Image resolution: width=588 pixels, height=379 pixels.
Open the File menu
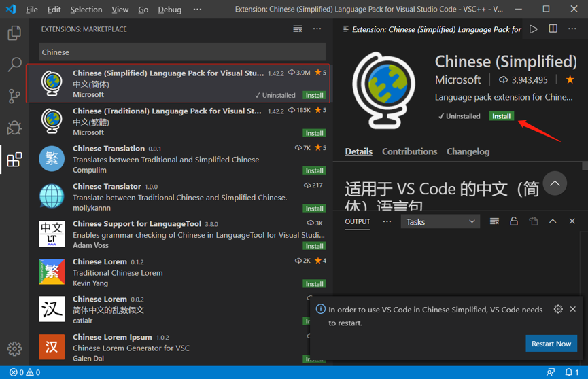tap(31, 10)
